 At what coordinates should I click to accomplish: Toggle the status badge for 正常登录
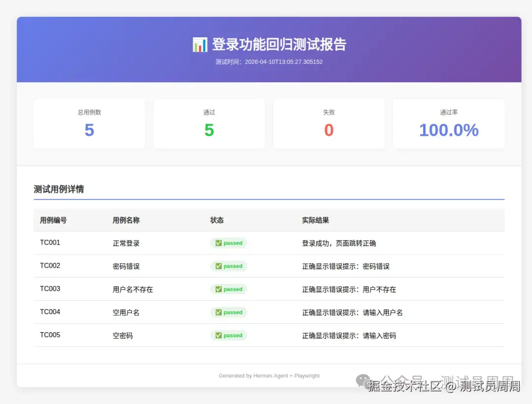click(x=228, y=243)
